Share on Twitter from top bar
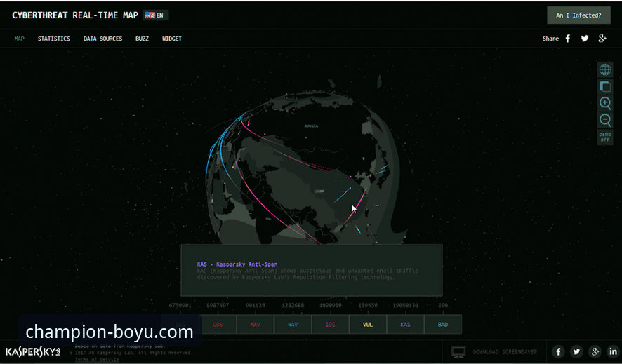This screenshot has height=364, width=622. [x=585, y=39]
